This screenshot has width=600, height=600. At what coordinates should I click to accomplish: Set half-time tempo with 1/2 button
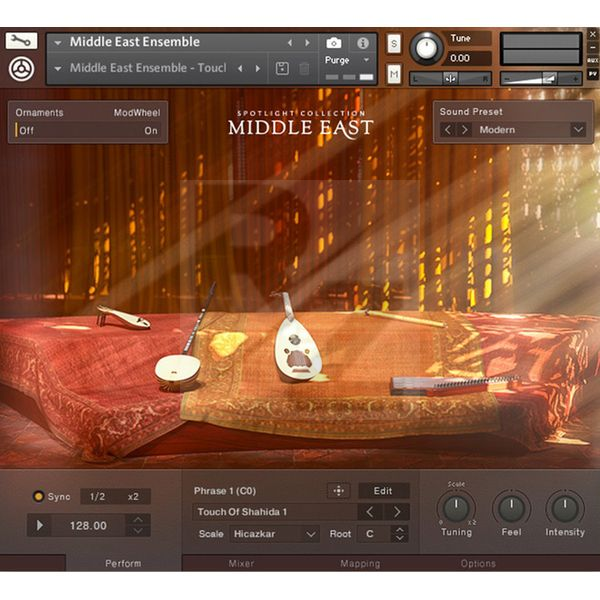tap(97, 496)
